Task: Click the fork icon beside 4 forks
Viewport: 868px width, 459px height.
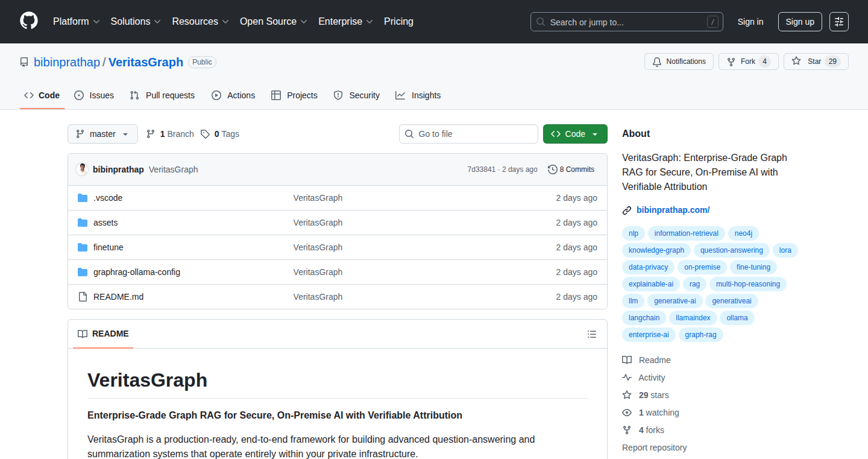Action: [627, 430]
